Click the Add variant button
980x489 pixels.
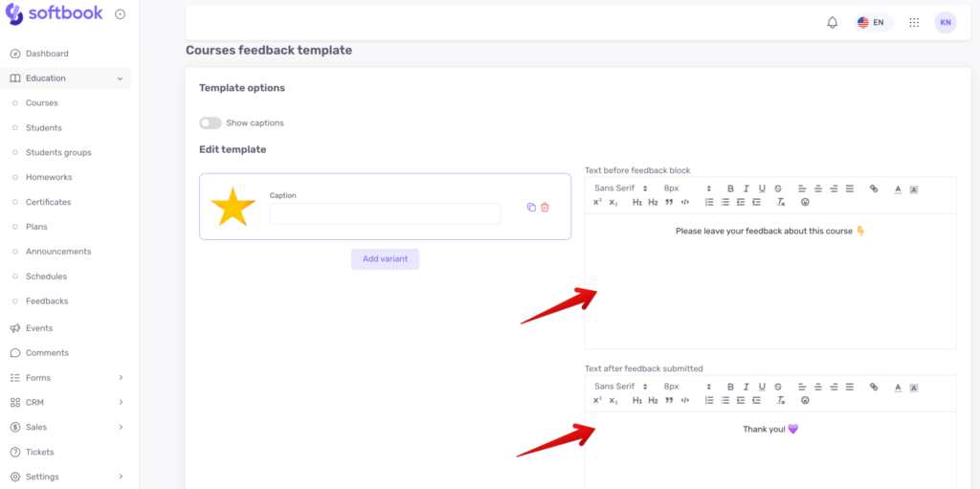pos(385,259)
